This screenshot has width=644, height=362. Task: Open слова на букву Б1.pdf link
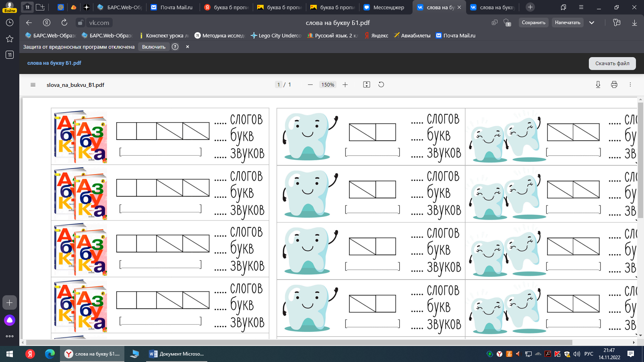[54, 63]
